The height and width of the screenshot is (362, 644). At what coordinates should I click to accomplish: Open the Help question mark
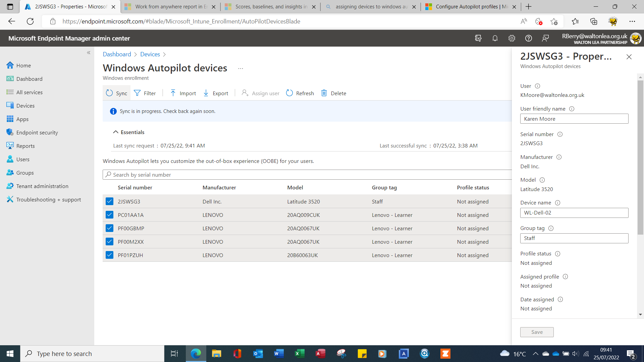tap(528, 38)
